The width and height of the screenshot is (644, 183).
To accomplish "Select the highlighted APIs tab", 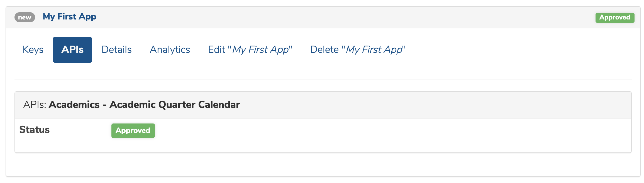I will [72, 50].
